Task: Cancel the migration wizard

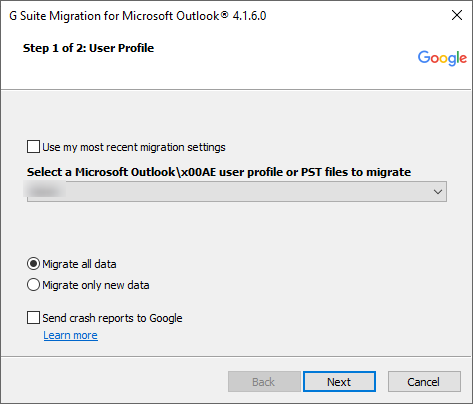Action: pyautogui.click(x=424, y=382)
